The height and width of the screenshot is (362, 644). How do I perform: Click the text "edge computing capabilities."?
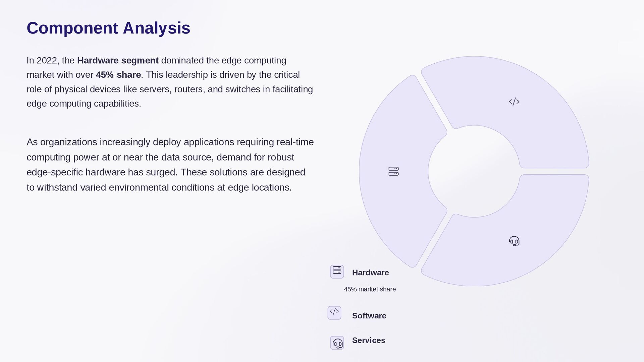pyautogui.click(x=84, y=104)
